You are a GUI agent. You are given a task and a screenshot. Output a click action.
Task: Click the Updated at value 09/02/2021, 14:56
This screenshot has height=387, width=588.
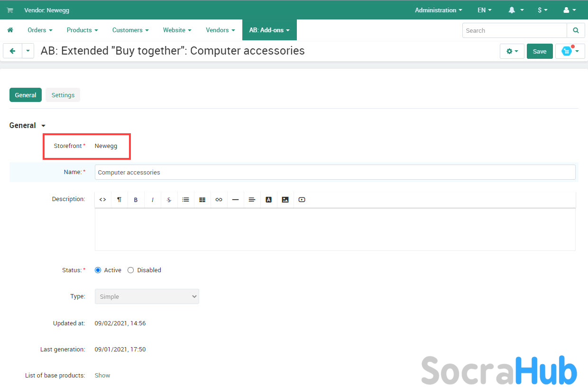click(120, 323)
